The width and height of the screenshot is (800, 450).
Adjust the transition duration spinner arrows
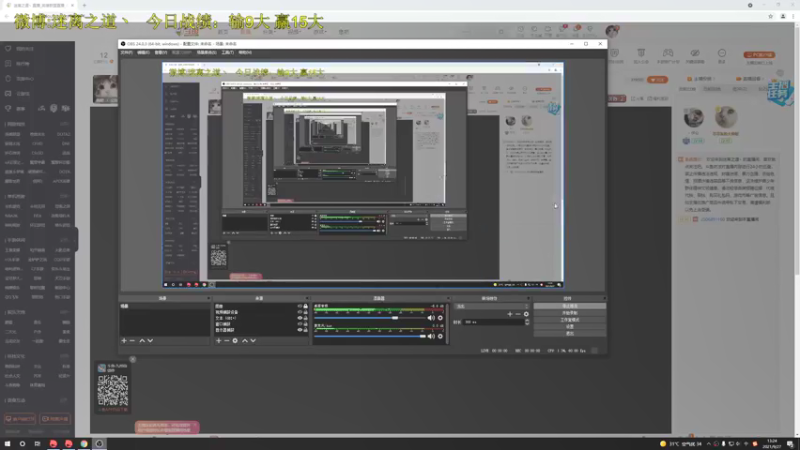[527, 322]
